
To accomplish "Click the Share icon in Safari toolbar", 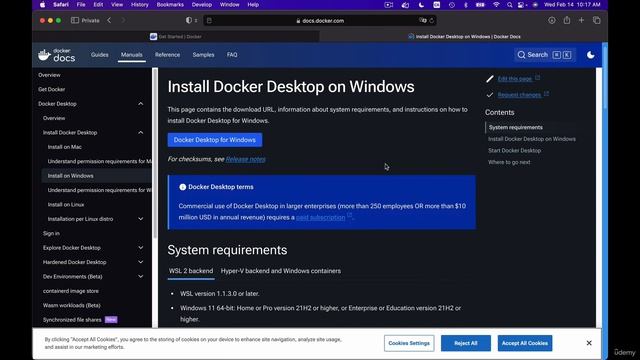I will pos(567,20).
